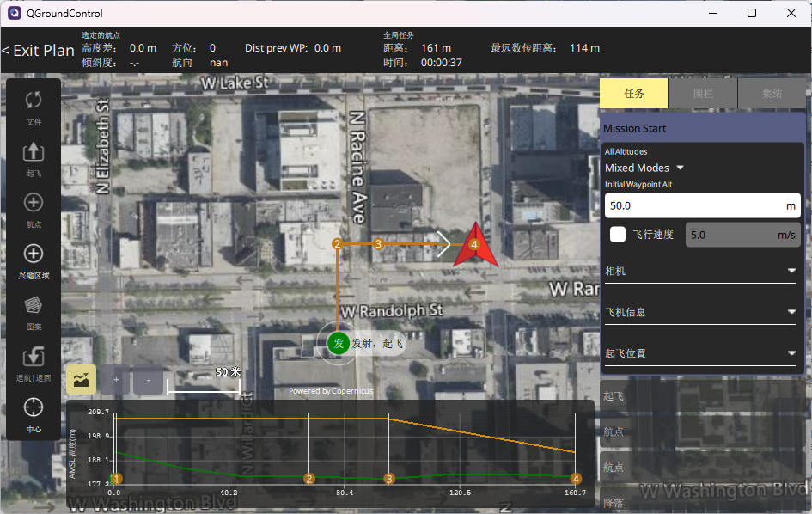Switch to the 围栏 fence tab

tap(703, 94)
